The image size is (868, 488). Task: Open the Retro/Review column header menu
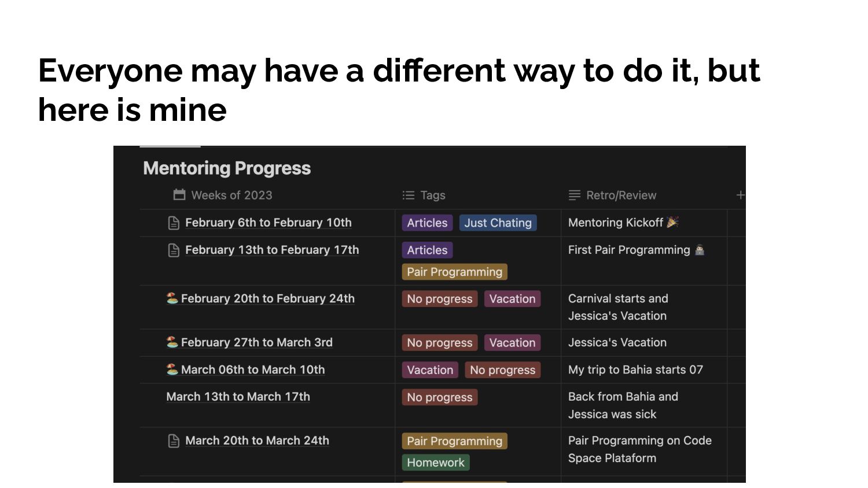coord(621,195)
